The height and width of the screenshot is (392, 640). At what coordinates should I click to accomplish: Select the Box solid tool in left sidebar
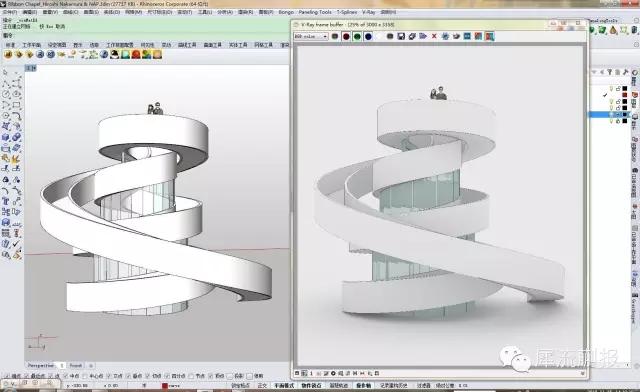coord(6,138)
